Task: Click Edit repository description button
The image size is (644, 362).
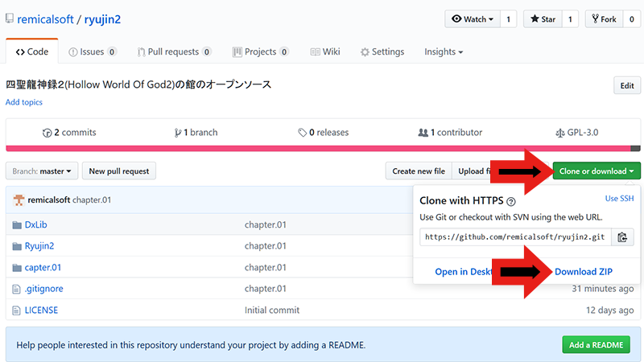Action: coord(627,85)
